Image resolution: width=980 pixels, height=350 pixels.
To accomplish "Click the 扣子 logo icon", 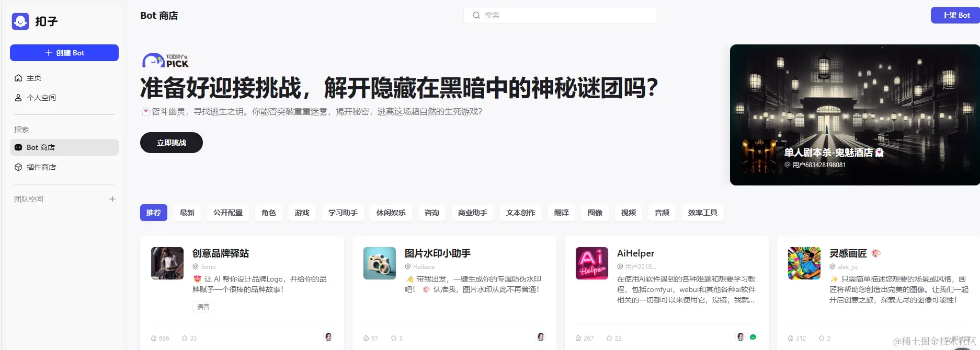I will (x=20, y=21).
